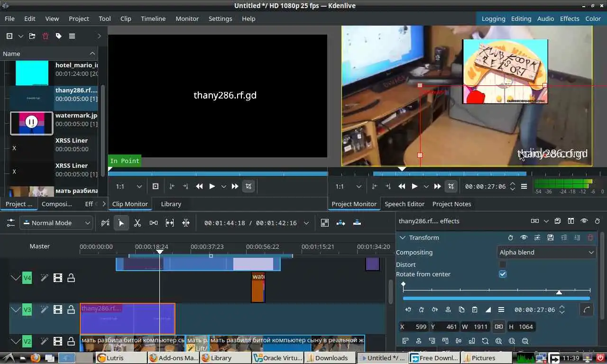Overwrite clip zone in timeline icon

[x=357, y=223]
